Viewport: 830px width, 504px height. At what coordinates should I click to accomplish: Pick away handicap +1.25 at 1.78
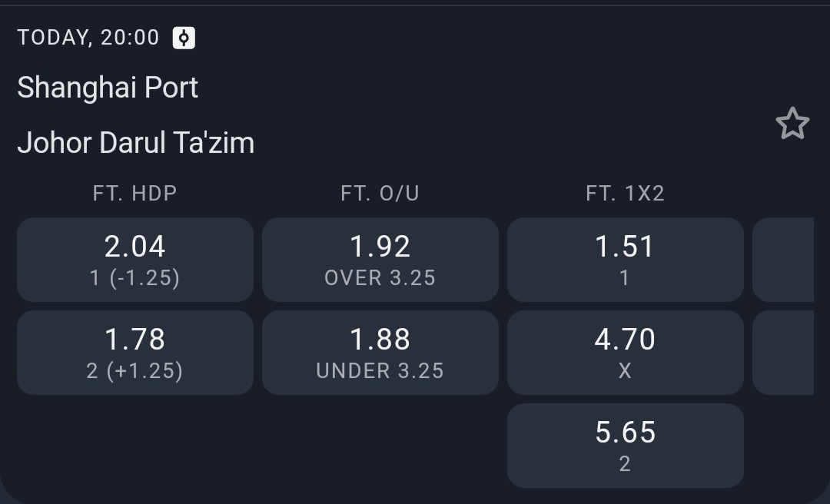tap(135, 353)
